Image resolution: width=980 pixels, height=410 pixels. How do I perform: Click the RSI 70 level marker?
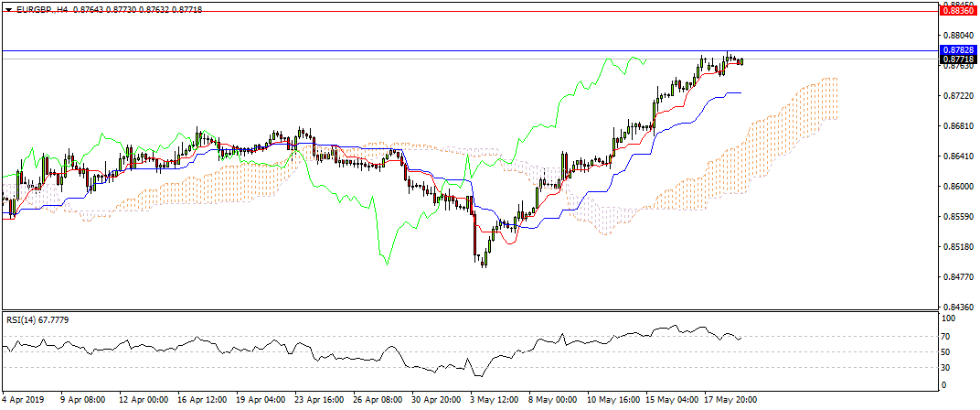947,336
